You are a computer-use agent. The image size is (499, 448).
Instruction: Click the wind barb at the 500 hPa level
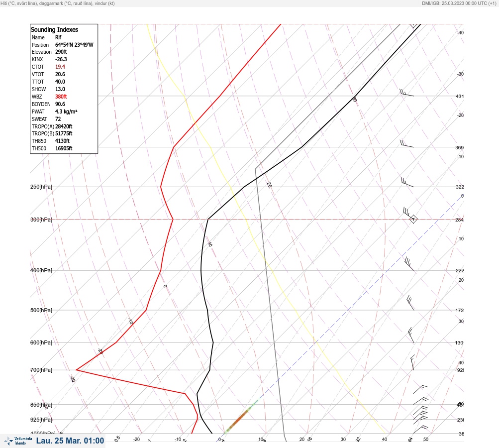[x=410, y=303]
